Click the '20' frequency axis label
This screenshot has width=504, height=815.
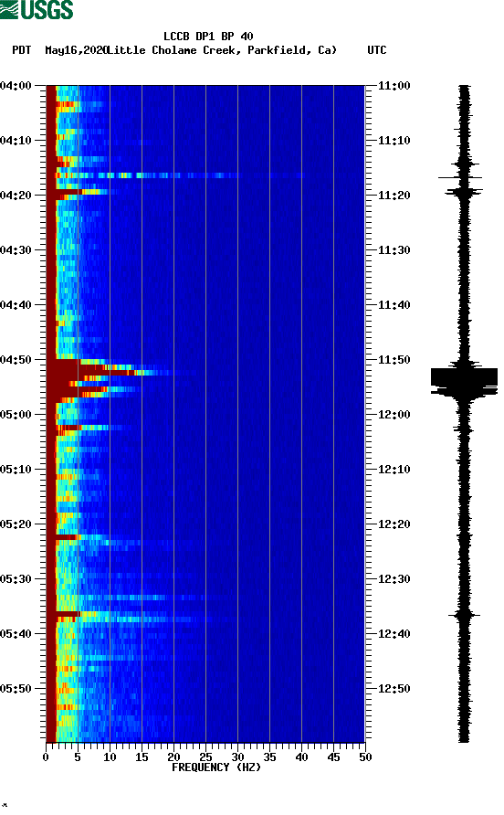pos(173,757)
